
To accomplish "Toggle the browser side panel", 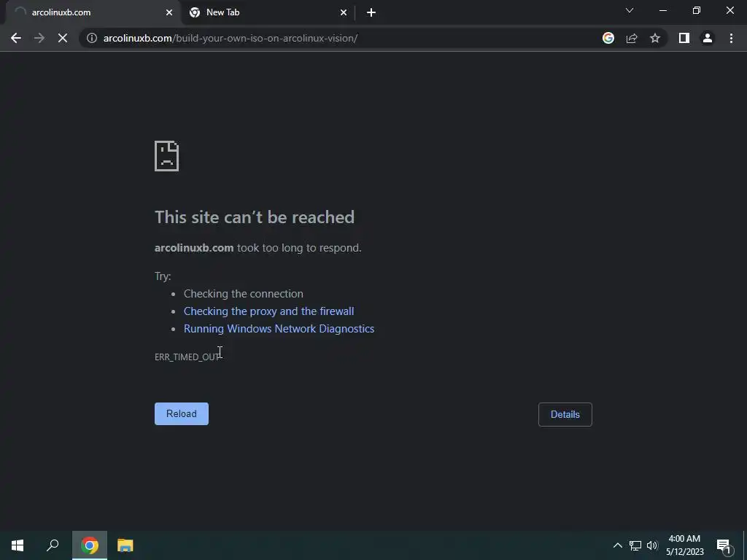I will [x=684, y=38].
